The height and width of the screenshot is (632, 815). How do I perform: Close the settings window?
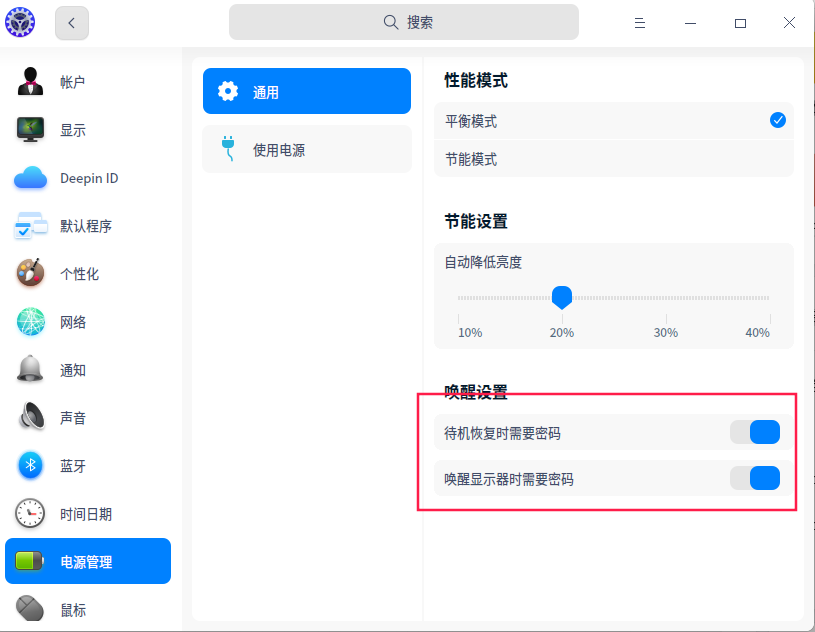(x=789, y=22)
